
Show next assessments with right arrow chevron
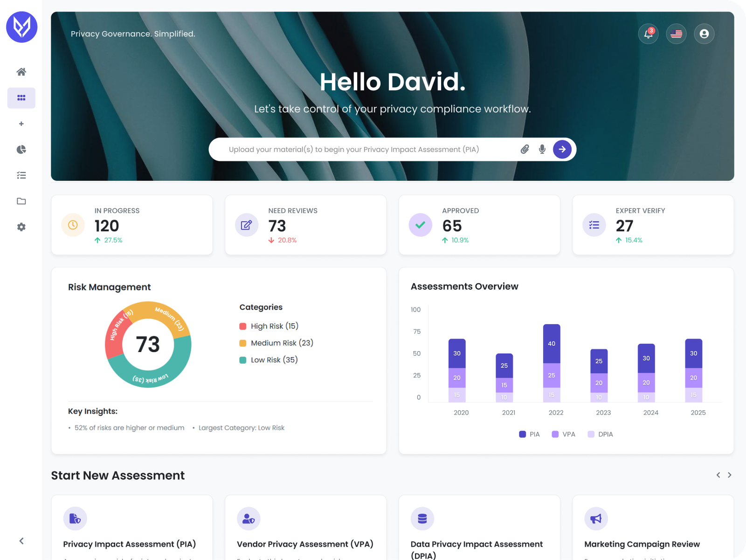pos(730,475)
